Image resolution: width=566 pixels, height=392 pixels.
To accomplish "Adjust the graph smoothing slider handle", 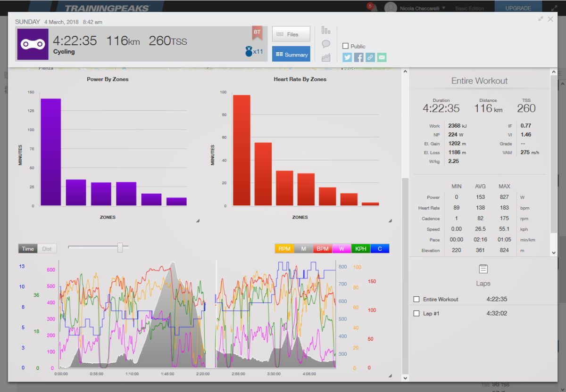I will (x=120, y=247).
